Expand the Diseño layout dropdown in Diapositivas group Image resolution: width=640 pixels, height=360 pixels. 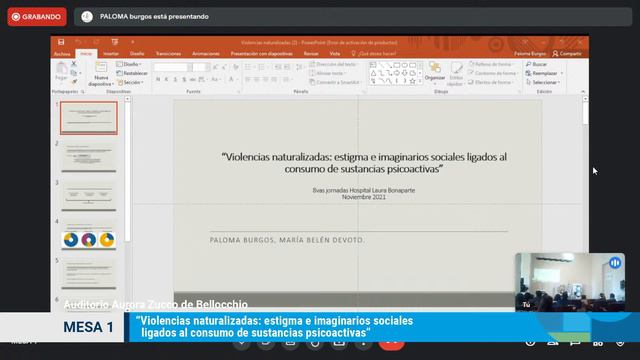tap(129, 64)
